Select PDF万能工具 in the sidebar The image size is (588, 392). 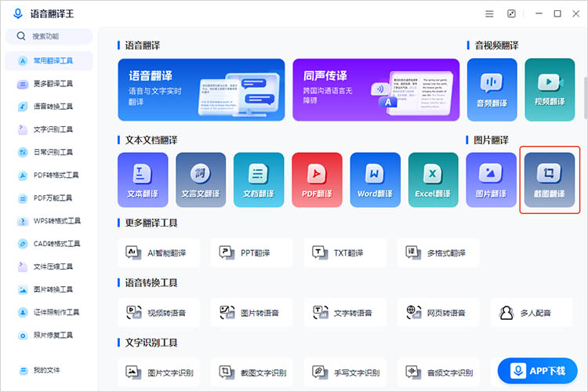(x=49, y=198)
